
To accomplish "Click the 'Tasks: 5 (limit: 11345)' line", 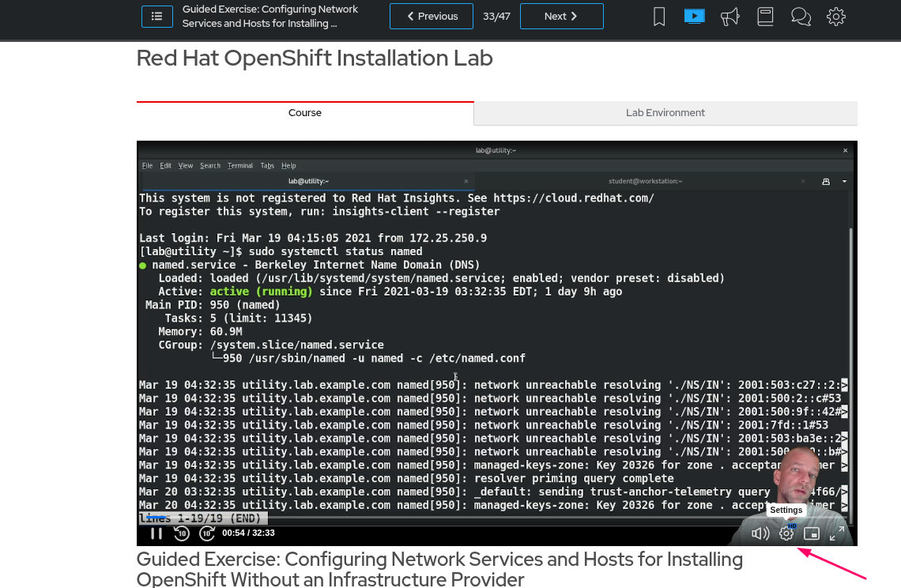I will [x=239, y=318].
